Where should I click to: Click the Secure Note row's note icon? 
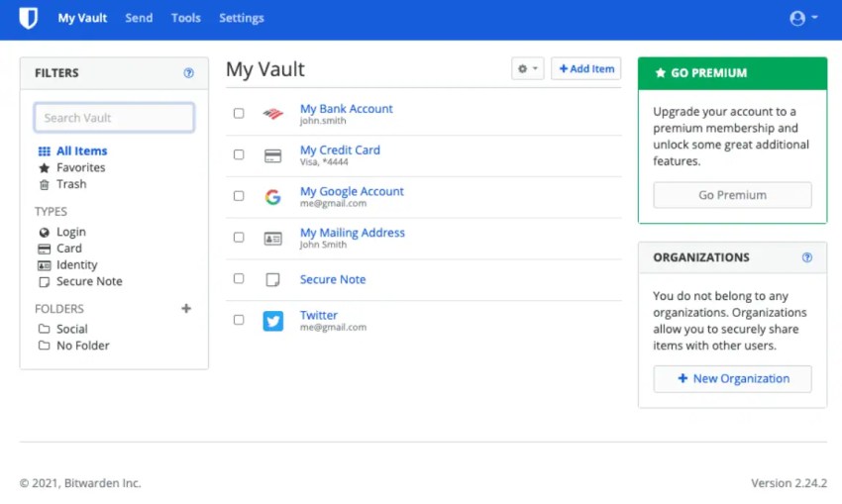[272, 279]
